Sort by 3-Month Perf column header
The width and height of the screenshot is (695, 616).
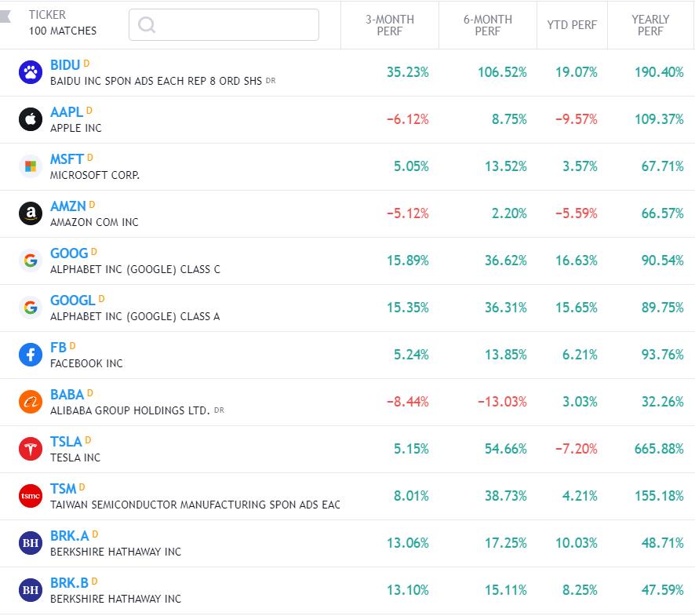(x=390, y=25)
